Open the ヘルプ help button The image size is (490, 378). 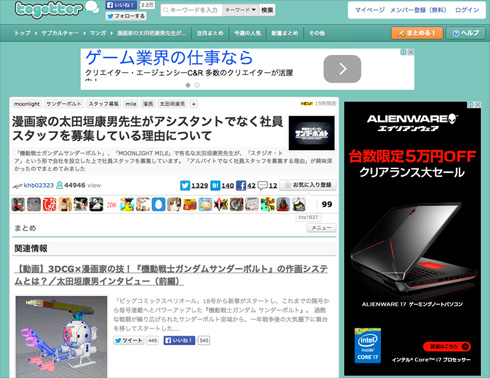[466, 33]
